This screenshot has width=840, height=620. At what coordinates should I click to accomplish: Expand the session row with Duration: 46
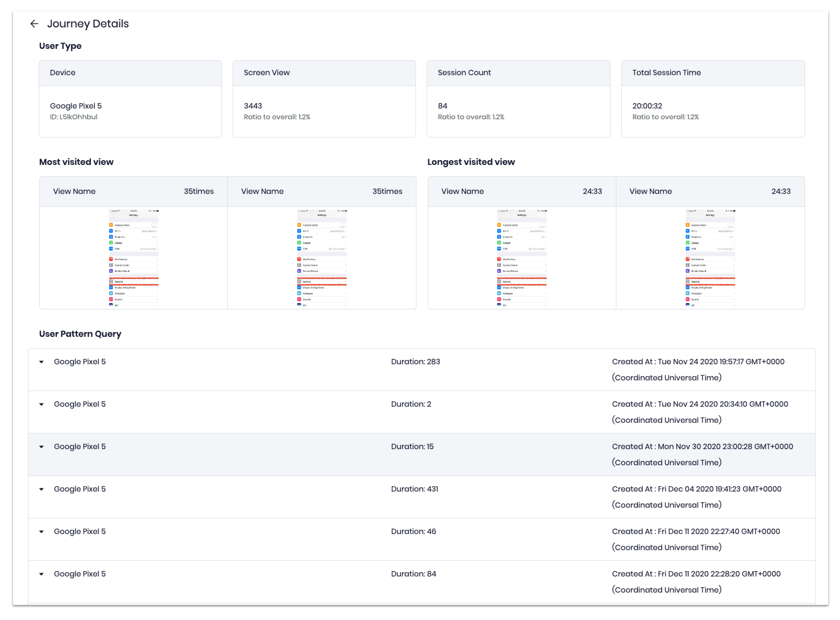pos(42,531)
